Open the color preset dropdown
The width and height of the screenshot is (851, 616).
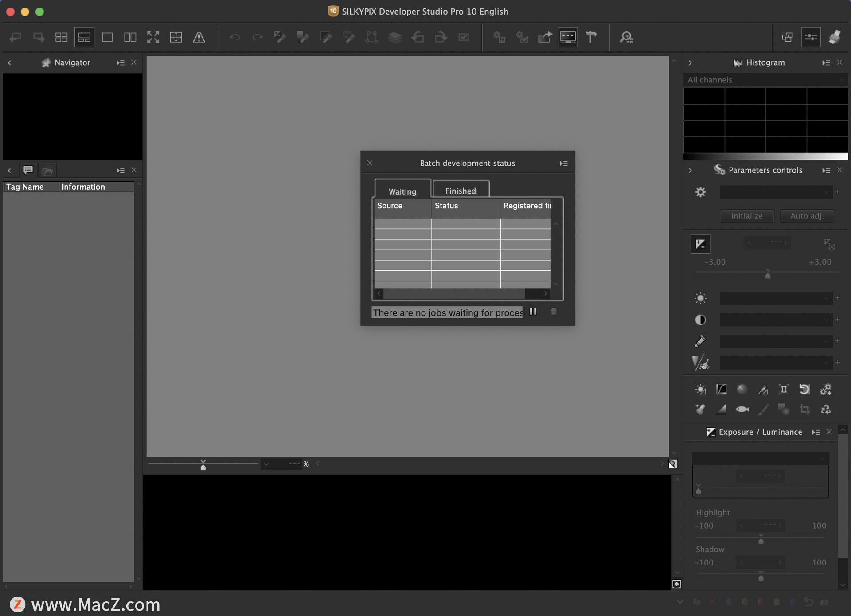pyautogui.click(x=776, y=341)
